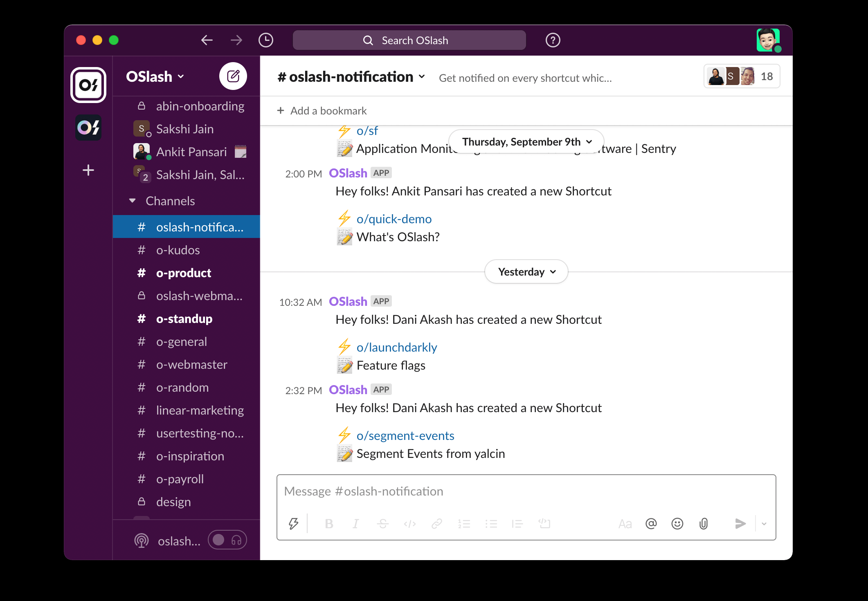This screenshot has height=601, width=868.
Task: Start an ordered list
Action: (464, 524)
